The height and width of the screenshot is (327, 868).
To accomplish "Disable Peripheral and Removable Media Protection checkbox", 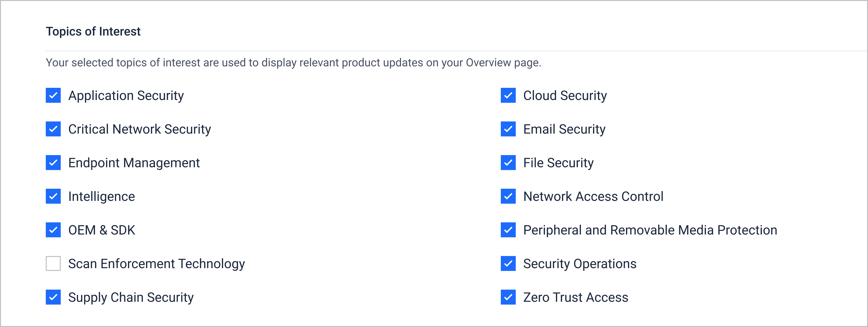I will pos(508,230).
